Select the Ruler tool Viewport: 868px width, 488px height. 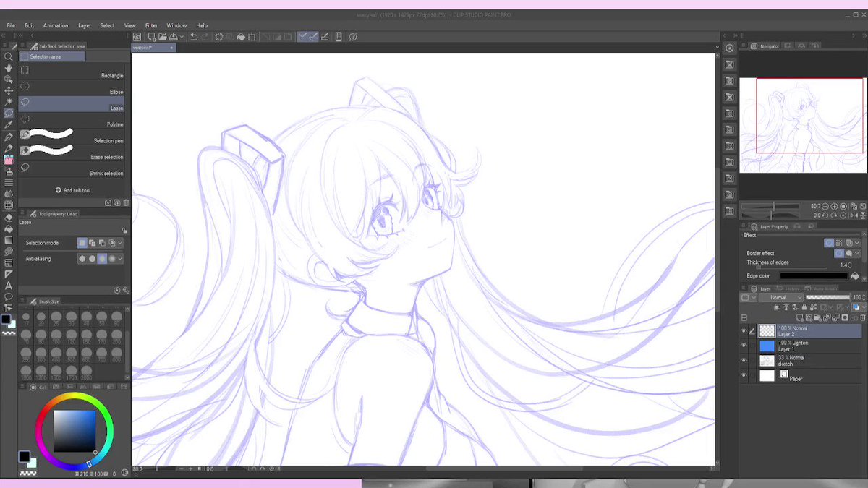pos(9,274)
